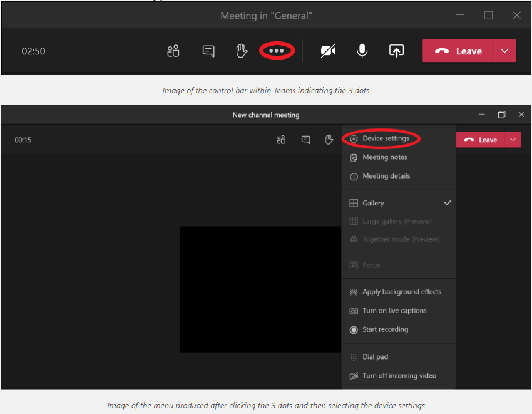
Task: Close the Meeting in "General" window
Action: [517, 15]
